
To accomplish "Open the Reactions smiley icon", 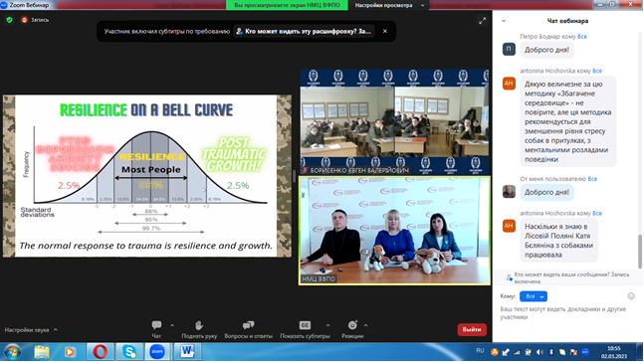I will tap(352, 325).
